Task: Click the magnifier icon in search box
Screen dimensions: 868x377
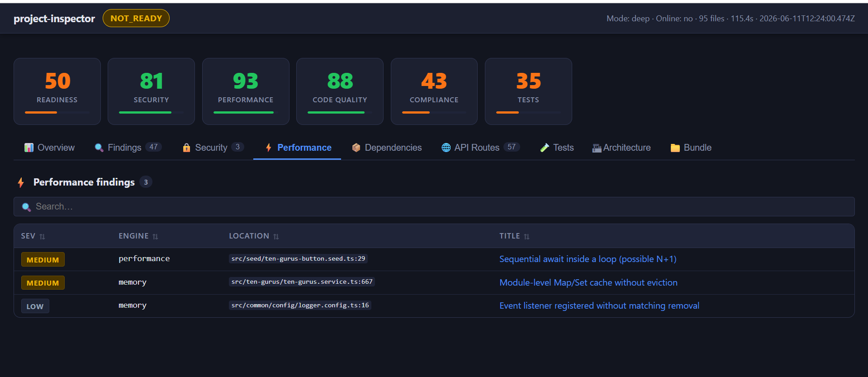Action: click(x=27, y=207)
